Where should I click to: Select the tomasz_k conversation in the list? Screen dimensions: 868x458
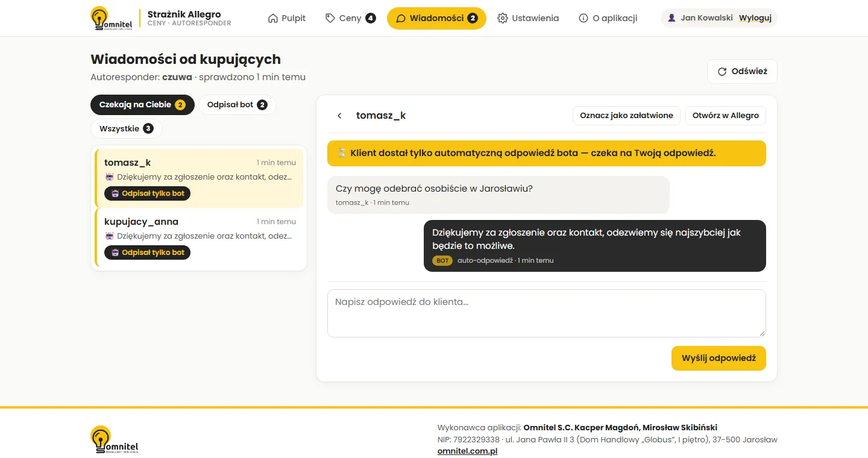click(200, 178)
